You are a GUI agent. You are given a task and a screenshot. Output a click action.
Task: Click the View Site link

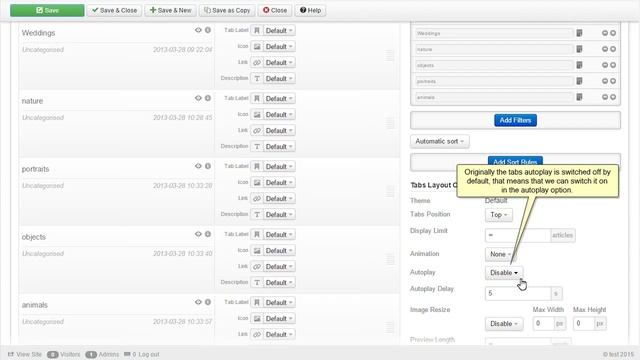pos(25,354)
